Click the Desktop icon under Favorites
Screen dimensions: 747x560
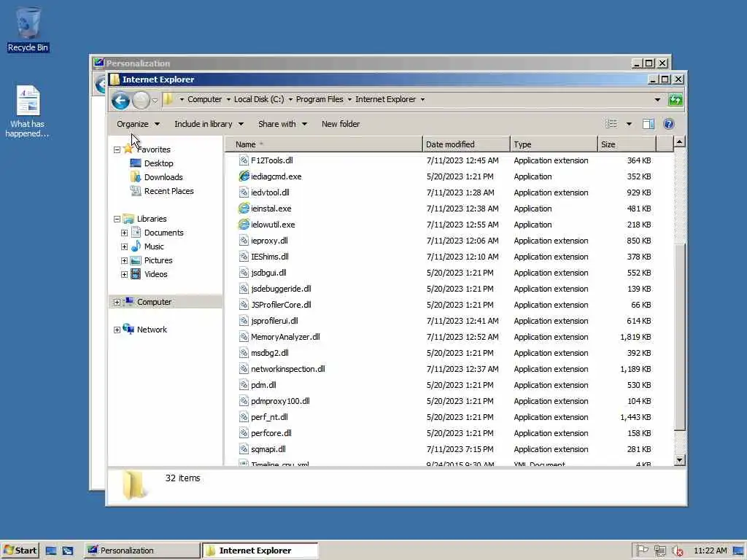click(x=136, y=163)
